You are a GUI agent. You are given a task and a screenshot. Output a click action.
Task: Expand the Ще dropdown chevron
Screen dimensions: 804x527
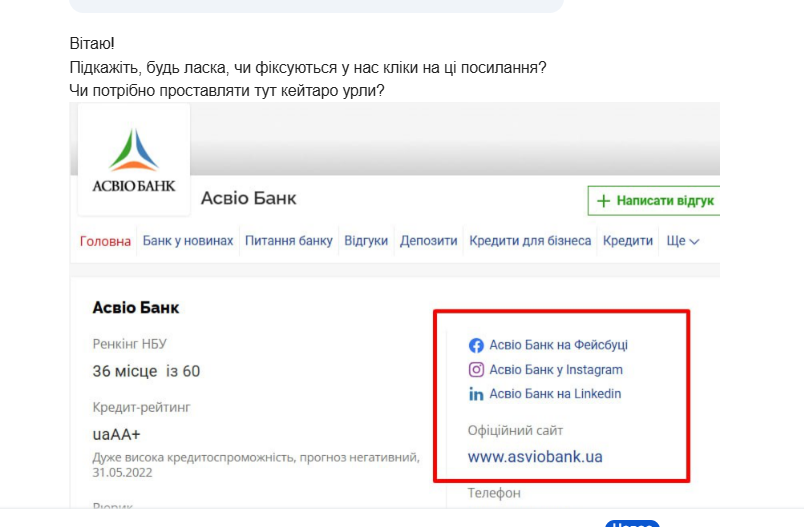(694, 241)
